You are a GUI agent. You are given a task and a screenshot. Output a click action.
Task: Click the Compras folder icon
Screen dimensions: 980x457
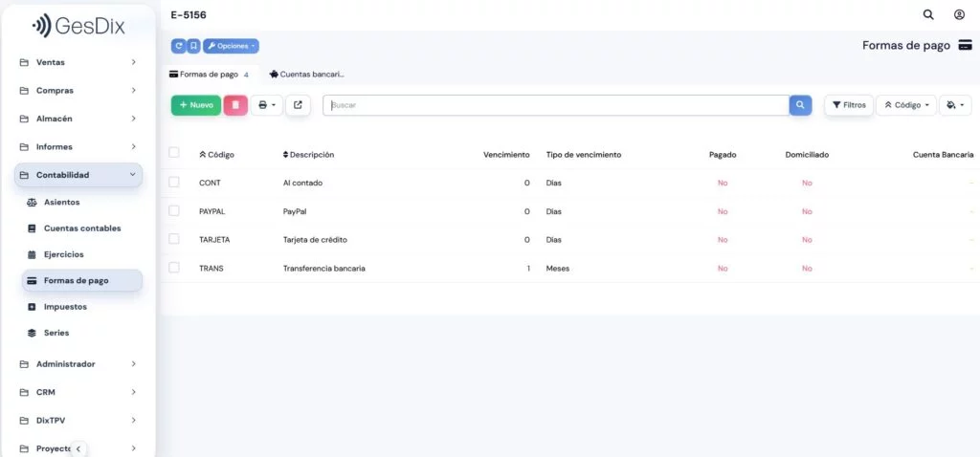[24, 91]
